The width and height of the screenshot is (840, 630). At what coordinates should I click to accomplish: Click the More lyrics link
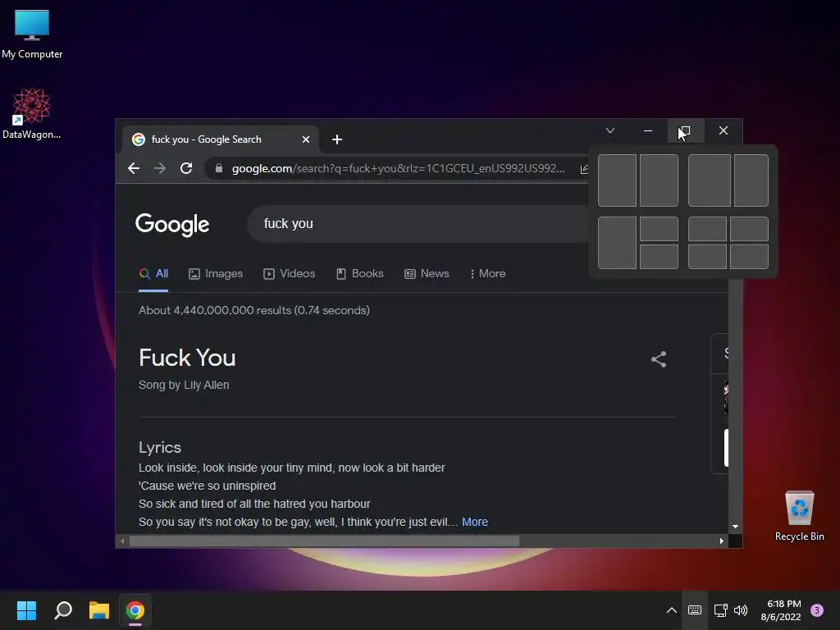pyautogui.click(x=475, y=522)
